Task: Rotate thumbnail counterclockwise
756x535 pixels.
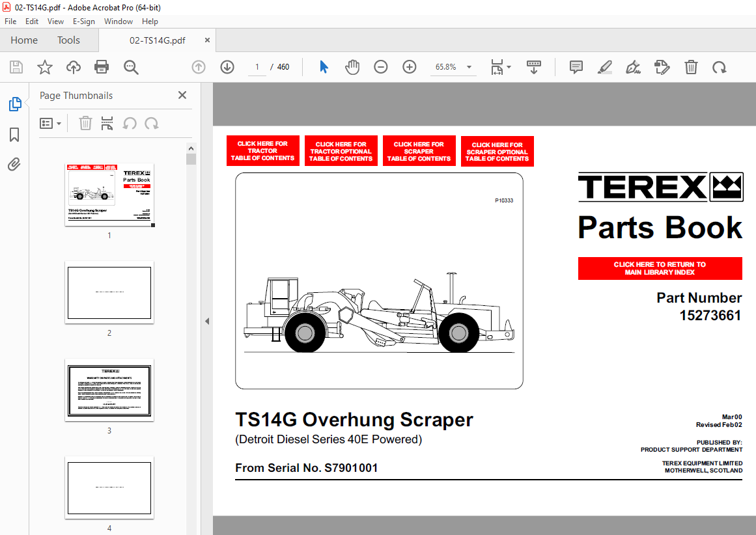Action: coord(129,124)
